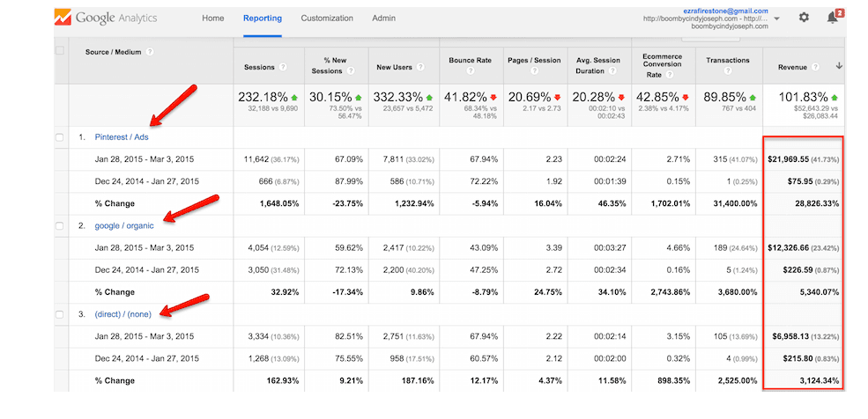This screenshot has width=868, height=419.
Task: Show help icon next to New Users
Action: 420,68
